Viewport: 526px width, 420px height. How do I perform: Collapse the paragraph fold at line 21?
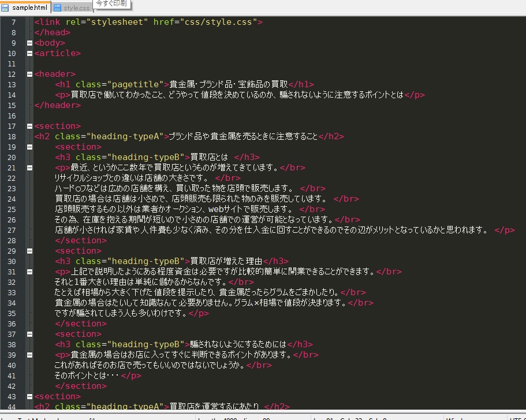pyautogui.click(x=29, y=167)
